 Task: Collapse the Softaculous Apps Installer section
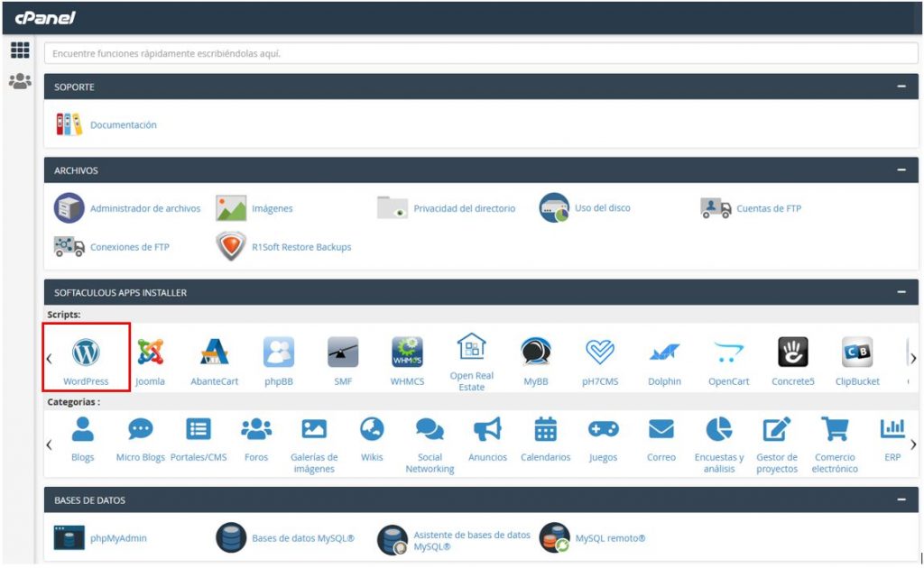[x=901, y=292]
